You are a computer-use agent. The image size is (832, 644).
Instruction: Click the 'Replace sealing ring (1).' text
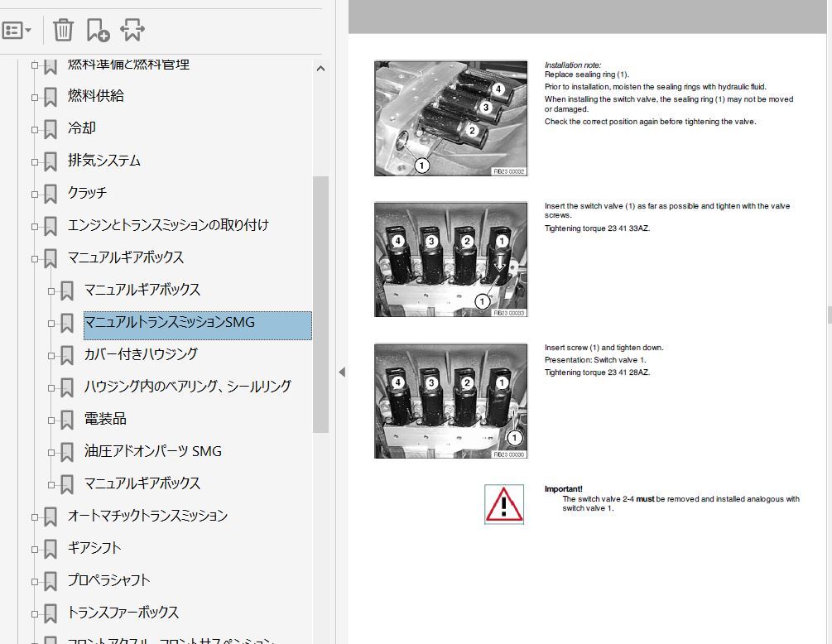[586, 74]
